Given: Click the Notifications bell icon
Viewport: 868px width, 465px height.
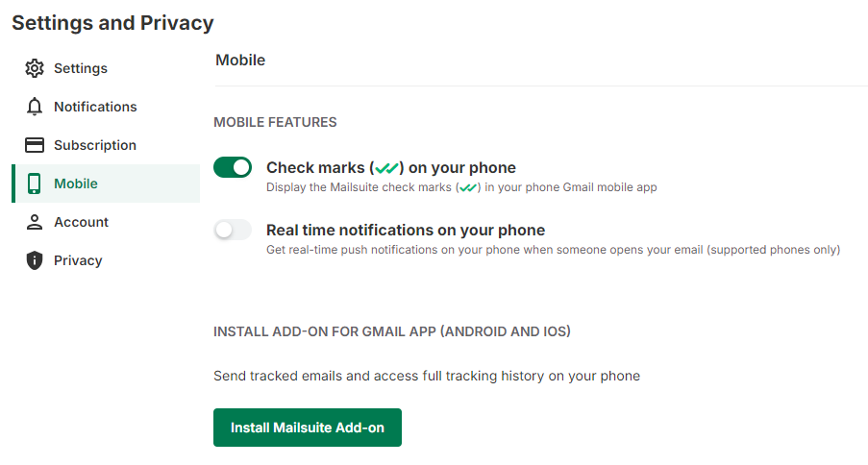Looking at the screenshot, I should click(35, 107).
